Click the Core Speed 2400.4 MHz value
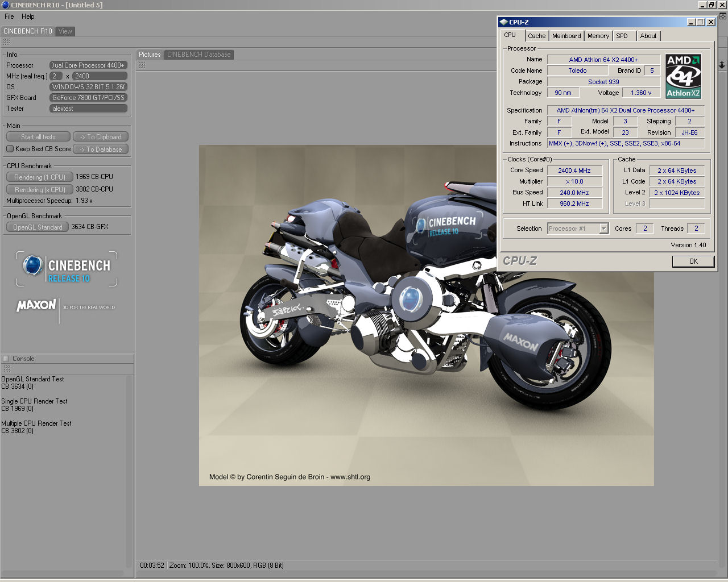This screenshot has width=728, height=582. pos(574,171)
